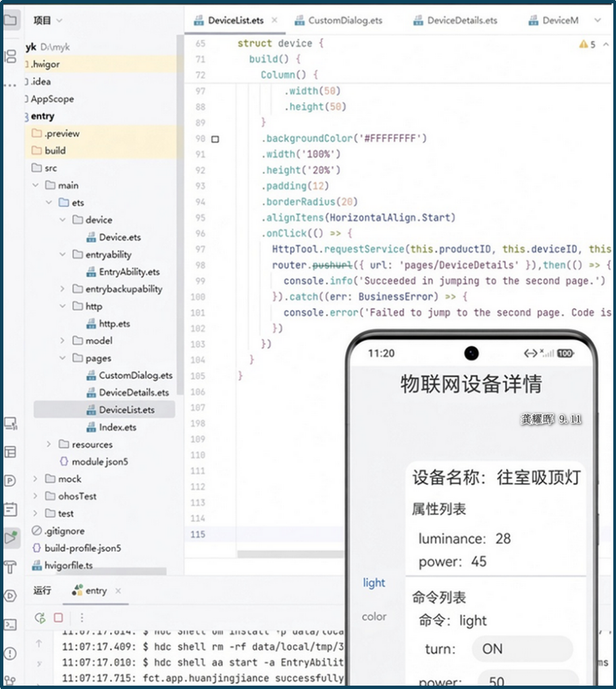Switch to the CustomDialog.ets editor tab

[x=339, y=20]
